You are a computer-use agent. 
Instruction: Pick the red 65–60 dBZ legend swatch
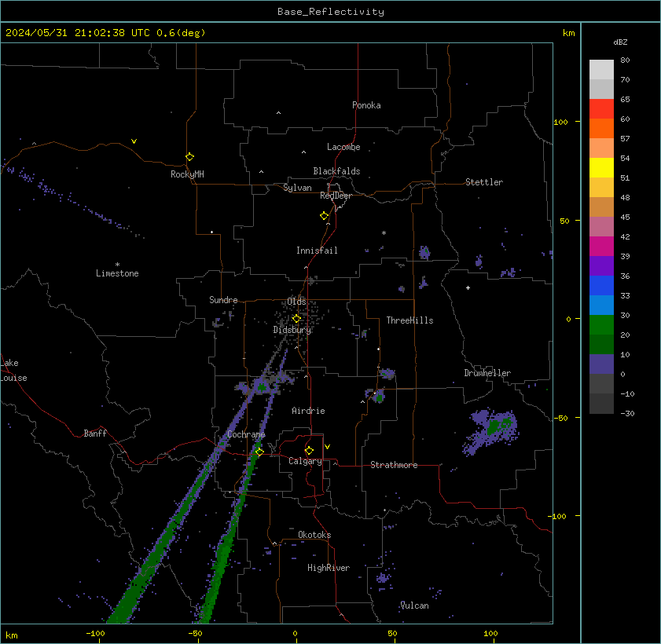[x=601, y=109]
